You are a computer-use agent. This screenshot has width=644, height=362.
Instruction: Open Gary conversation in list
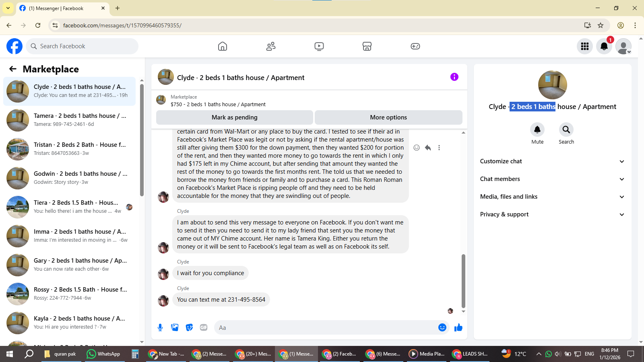pyautogui.click(x=70, y=265)
